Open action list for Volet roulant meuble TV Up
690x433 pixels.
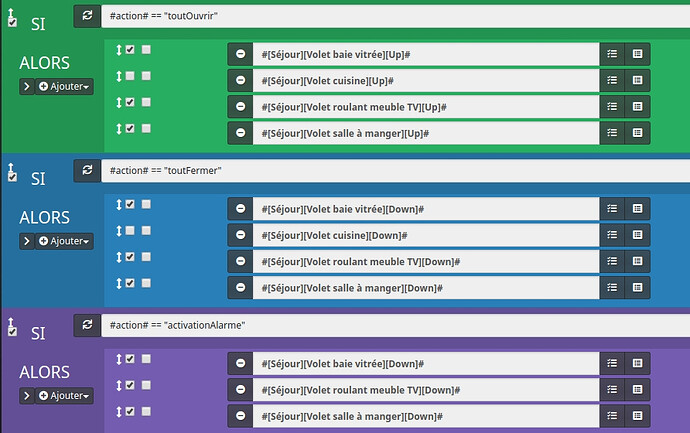pos(612,107)
